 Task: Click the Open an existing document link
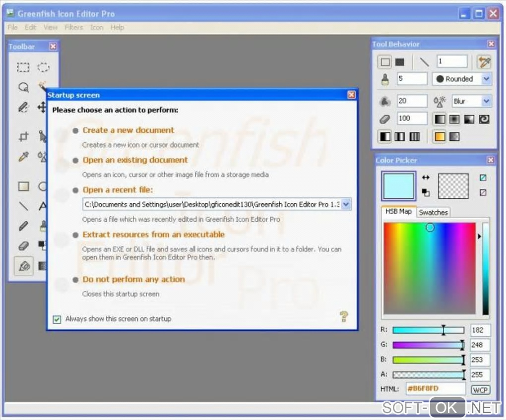click(135, 160)
